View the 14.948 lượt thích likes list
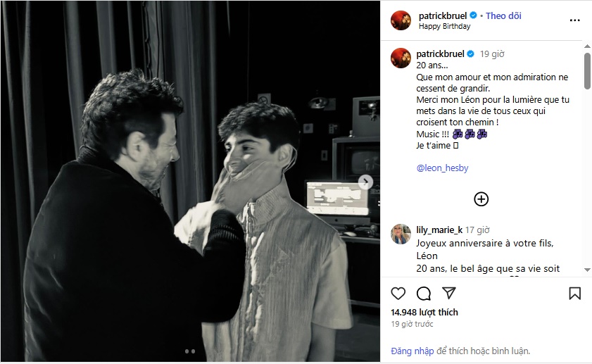Image resolution: width=592 pixels, height=364 pixels. click(424, 312)
